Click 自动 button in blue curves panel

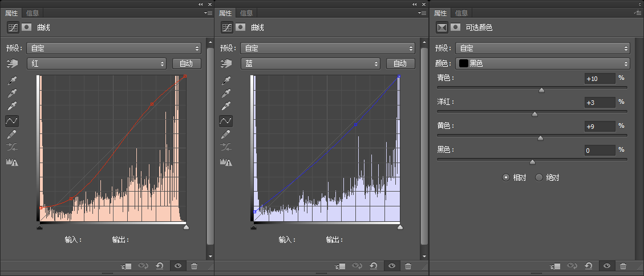pyautogui.click(x=400, y=64)
